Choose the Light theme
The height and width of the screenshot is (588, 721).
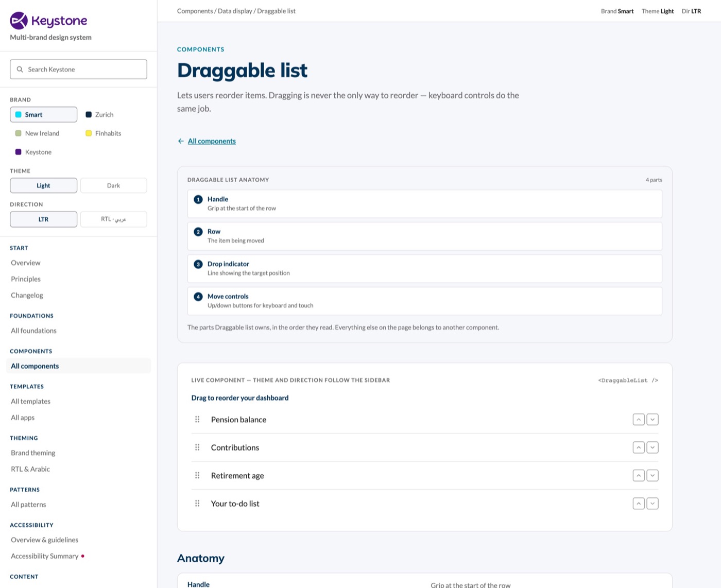[44, 185]
